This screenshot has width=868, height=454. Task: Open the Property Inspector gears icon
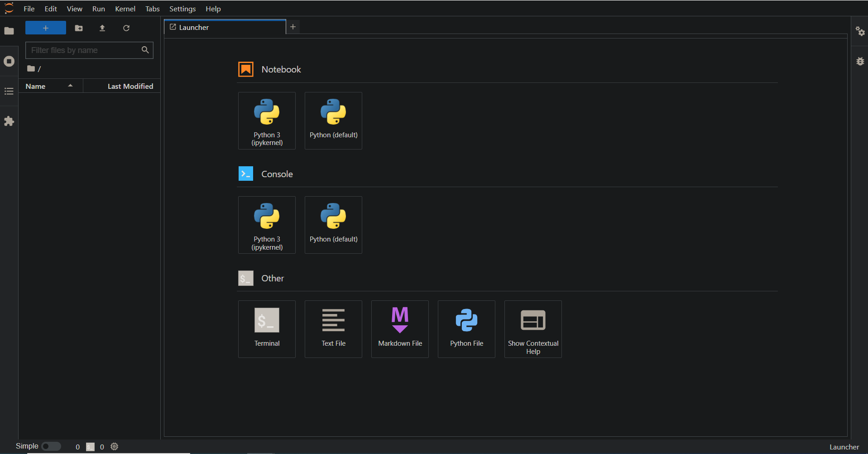point(860,31)
